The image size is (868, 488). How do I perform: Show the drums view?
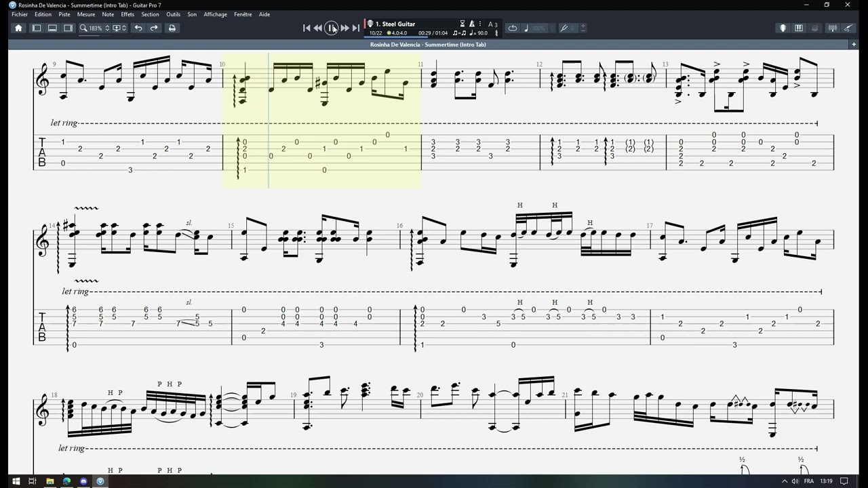pyautogui.click(x=815, y=28)
